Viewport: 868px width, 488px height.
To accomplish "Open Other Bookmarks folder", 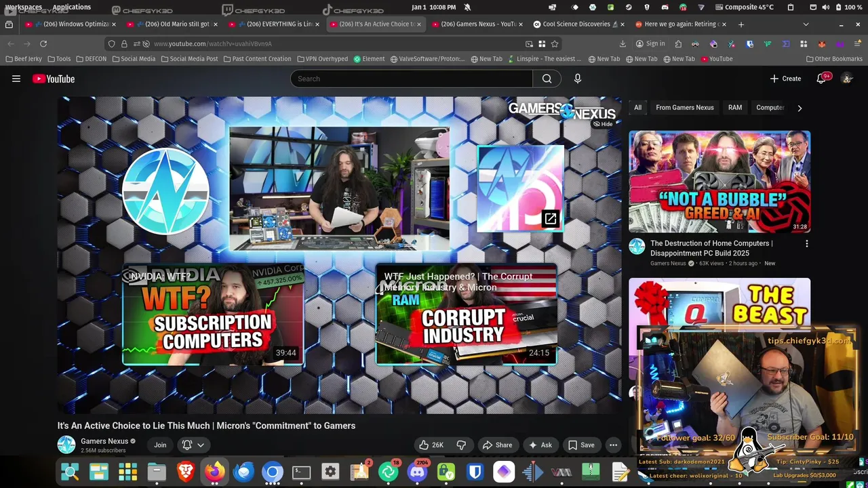I will [x=834, y=59].
